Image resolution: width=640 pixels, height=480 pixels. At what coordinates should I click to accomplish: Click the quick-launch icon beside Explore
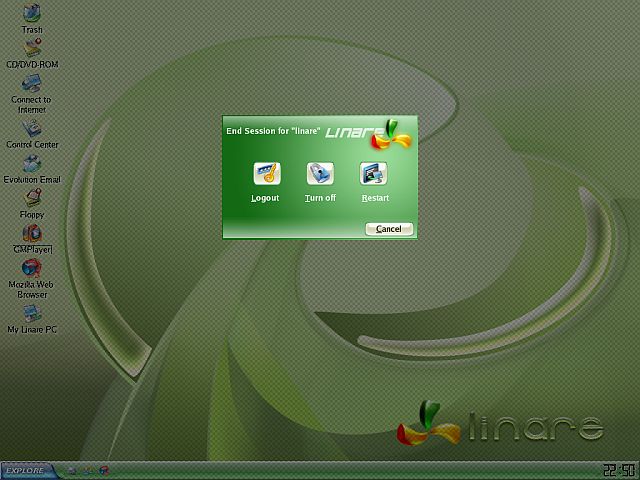[72, 470]
